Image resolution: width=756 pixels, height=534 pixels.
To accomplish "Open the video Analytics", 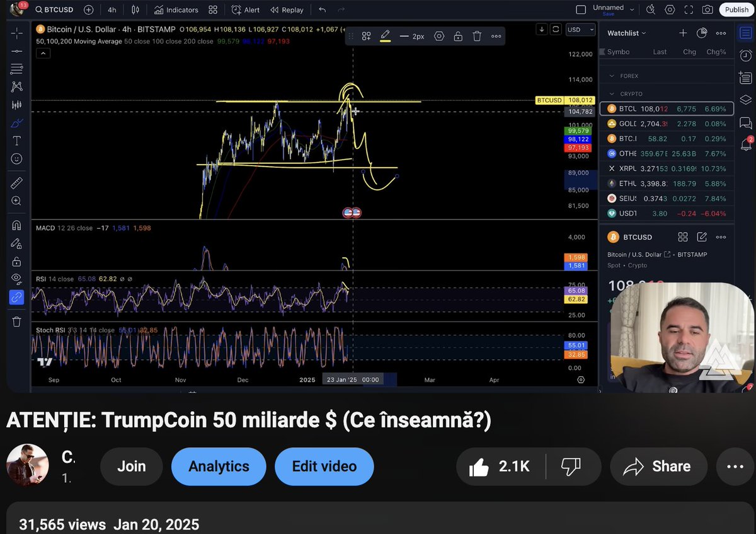I will 219,467.
